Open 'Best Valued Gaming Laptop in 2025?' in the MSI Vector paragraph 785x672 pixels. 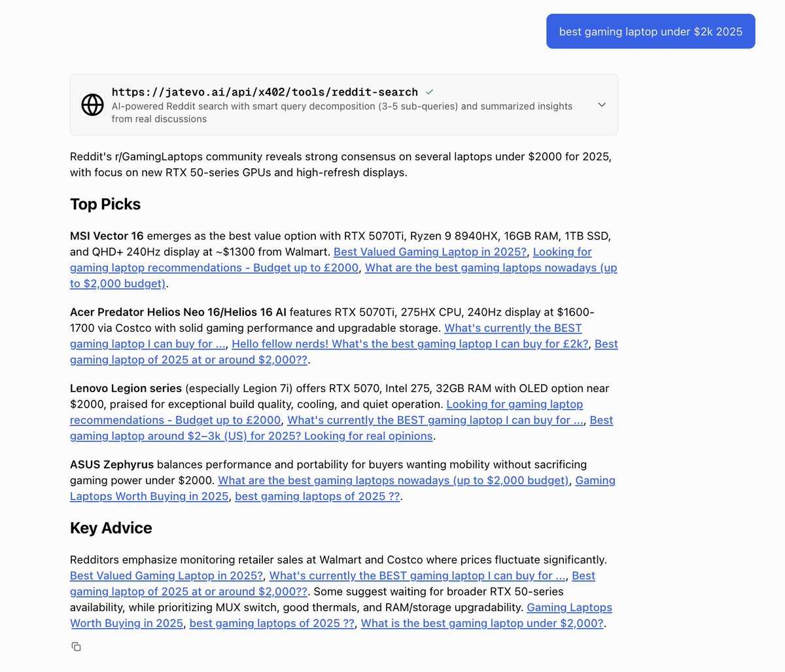[x=430, y=252]
